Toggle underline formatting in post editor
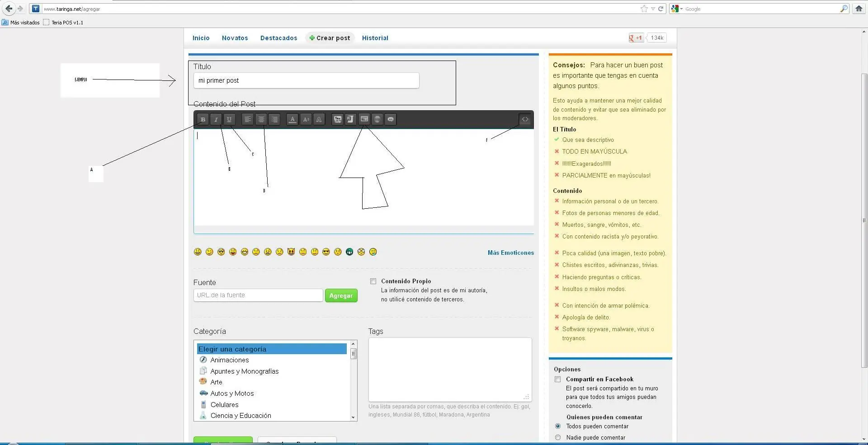The height and width of the screenshot is (445, 868). (229, 120)
